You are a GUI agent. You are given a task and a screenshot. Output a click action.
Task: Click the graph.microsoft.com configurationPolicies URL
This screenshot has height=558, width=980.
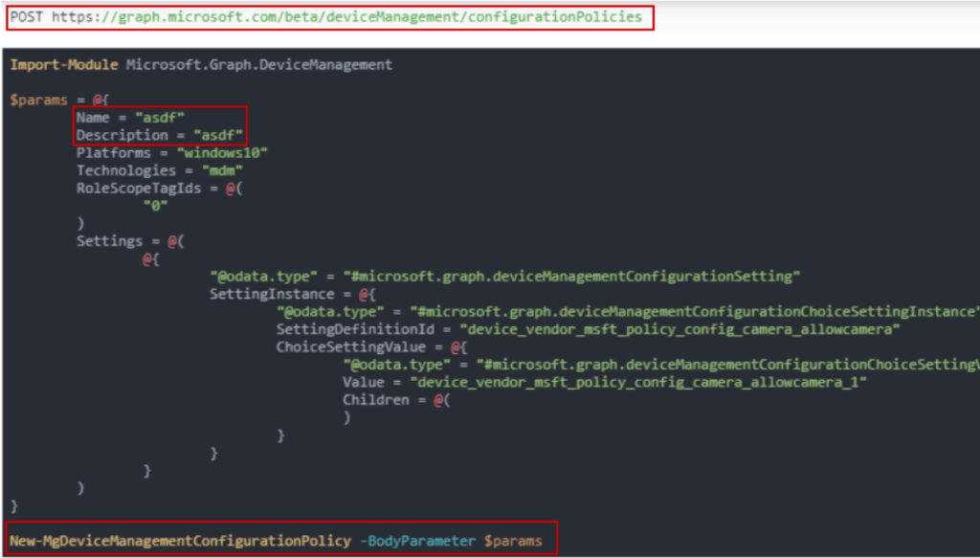[x=346, y=17]
